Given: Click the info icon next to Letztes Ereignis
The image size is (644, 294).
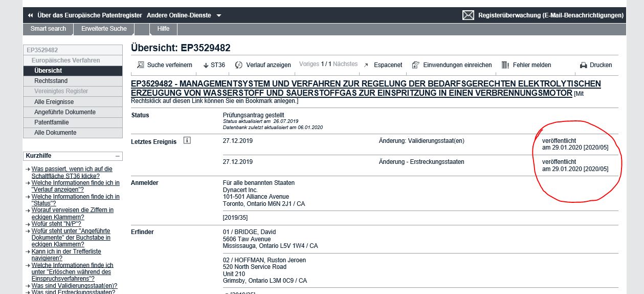Looking at the screenshot, I should (x=187, y=140).
